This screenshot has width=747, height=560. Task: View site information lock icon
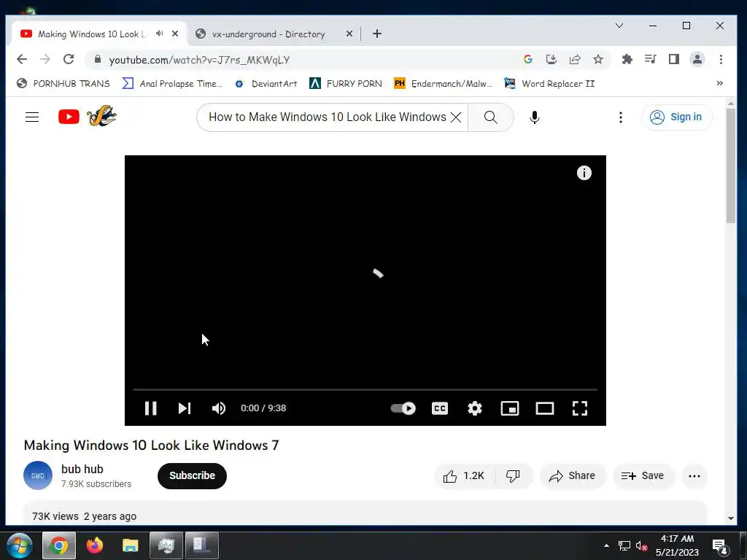coord(98,59)
